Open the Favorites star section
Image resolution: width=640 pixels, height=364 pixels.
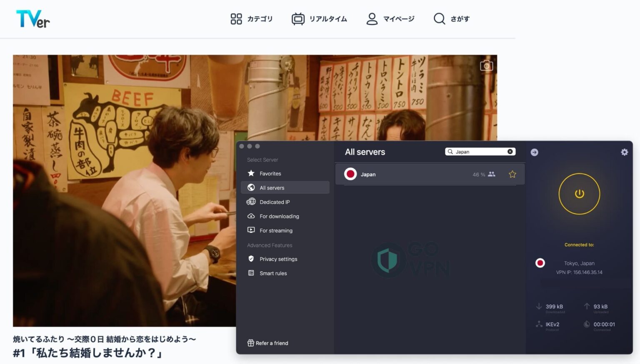[x=251, y=173]
